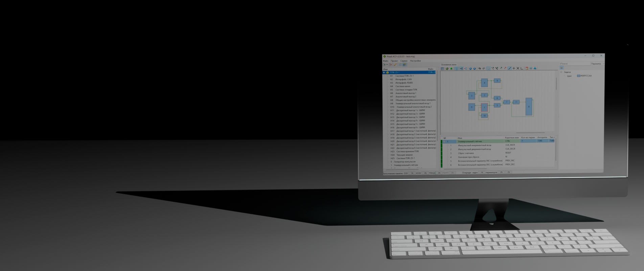Select the line drawing tool
644x271 pixels.
tap(510, 68)
